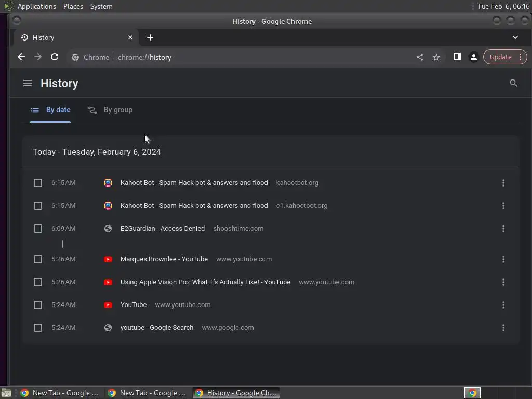Viewport: 532px width, 399px height.
Task: Tick the E2Guardian Access Denied checkbox
Action: pos(38,229)
